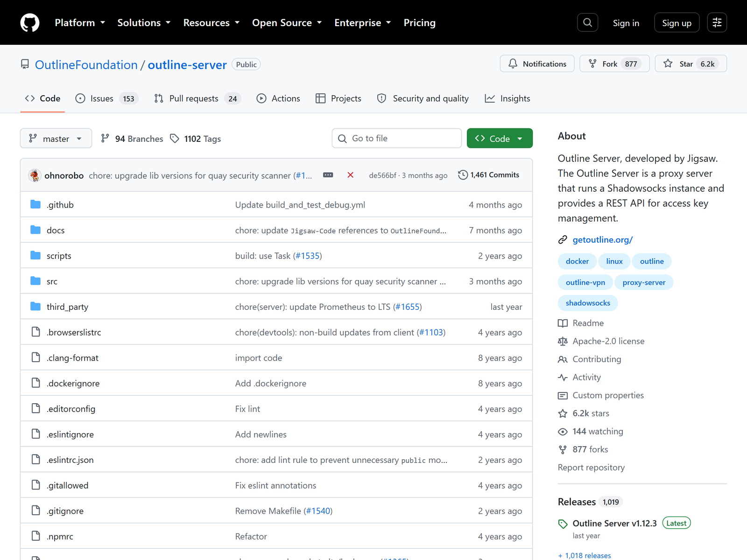Click the .npmrc file icon
Image resolution: width=747 pixels, height=560 pixels.
point(35,536)
